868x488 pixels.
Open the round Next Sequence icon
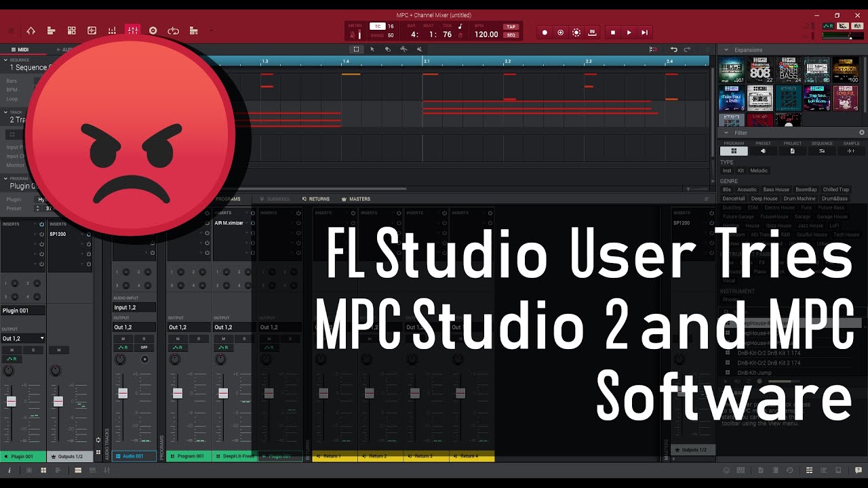[x=153, y=31]
